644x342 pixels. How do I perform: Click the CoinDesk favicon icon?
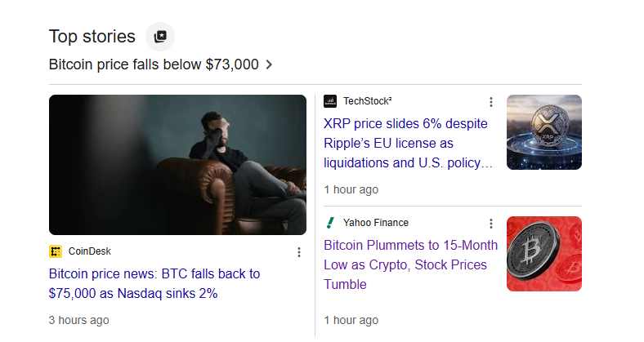point(56,252)
